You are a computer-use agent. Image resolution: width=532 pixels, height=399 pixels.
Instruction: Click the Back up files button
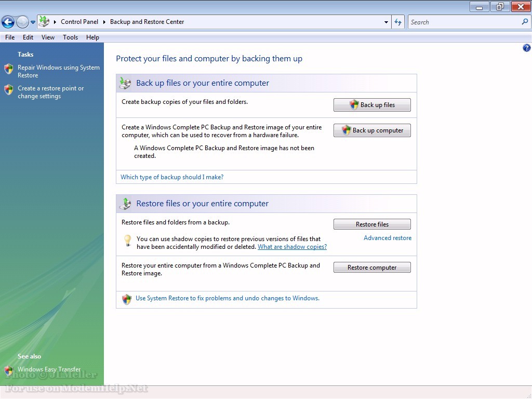pos(372,105)
